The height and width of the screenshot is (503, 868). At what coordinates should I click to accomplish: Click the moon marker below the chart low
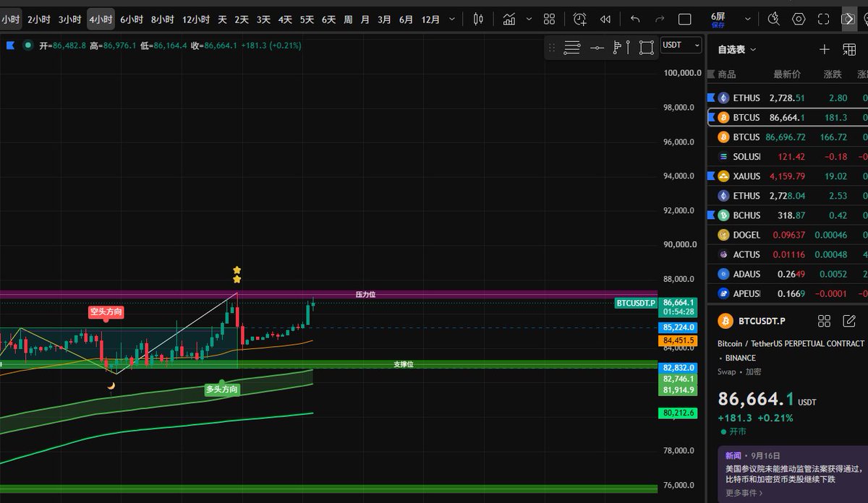click(x=111, y=385)
